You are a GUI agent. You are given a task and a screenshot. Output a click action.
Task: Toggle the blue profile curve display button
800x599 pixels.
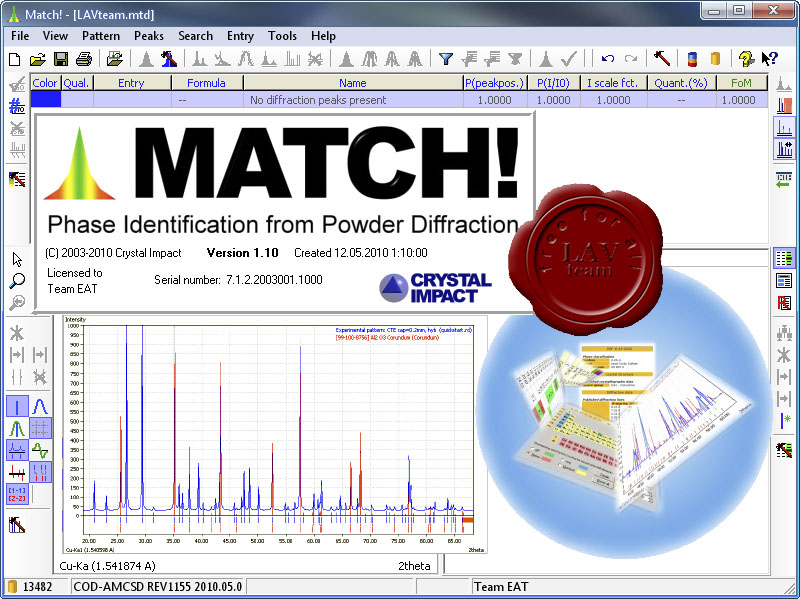tap(40, 407)
